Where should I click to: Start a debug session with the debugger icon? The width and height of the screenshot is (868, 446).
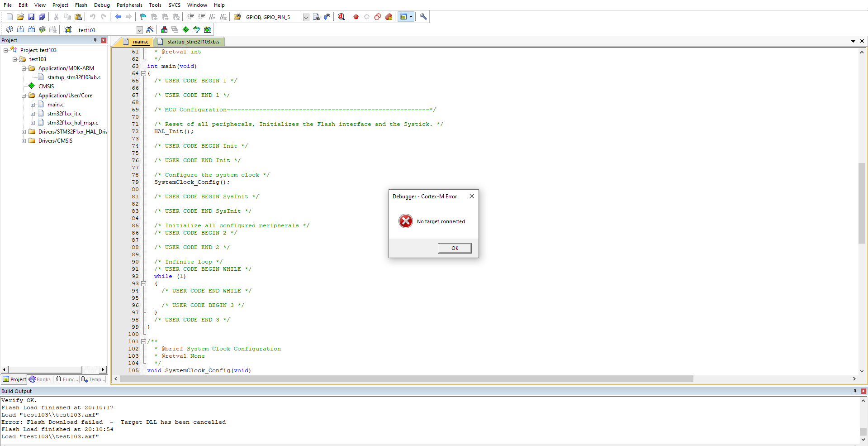(x=341, y=17)
